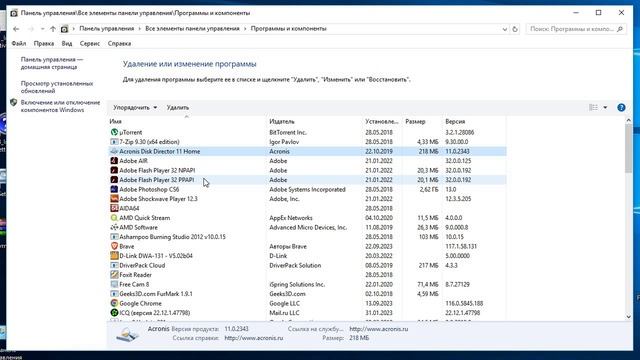Click version 116.0.5845.188 of Google Chrome
Screen dimensions: 640x360
point(464,303)
